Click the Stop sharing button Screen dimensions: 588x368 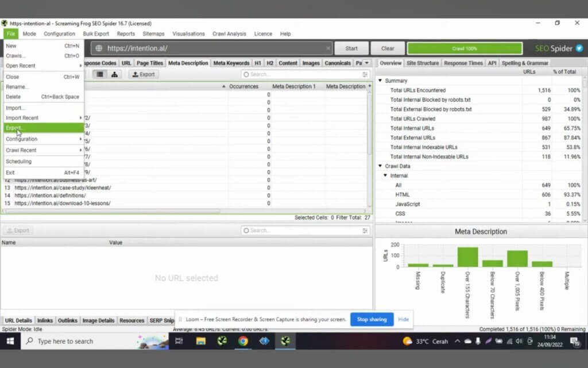(372, 319)
